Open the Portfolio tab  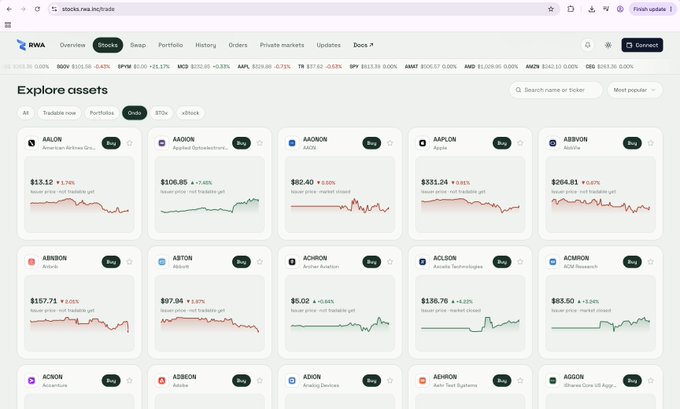click(170, 45)
